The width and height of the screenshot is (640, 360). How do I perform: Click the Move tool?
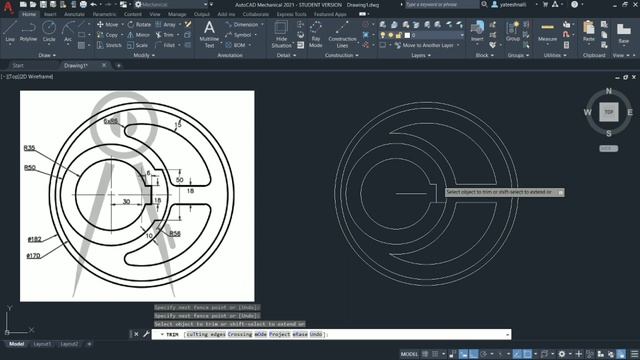(x=108, y=24)
